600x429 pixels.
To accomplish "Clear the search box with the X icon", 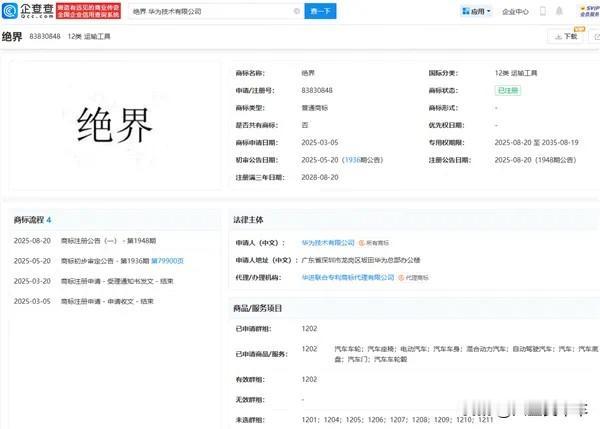I will 297,11.
